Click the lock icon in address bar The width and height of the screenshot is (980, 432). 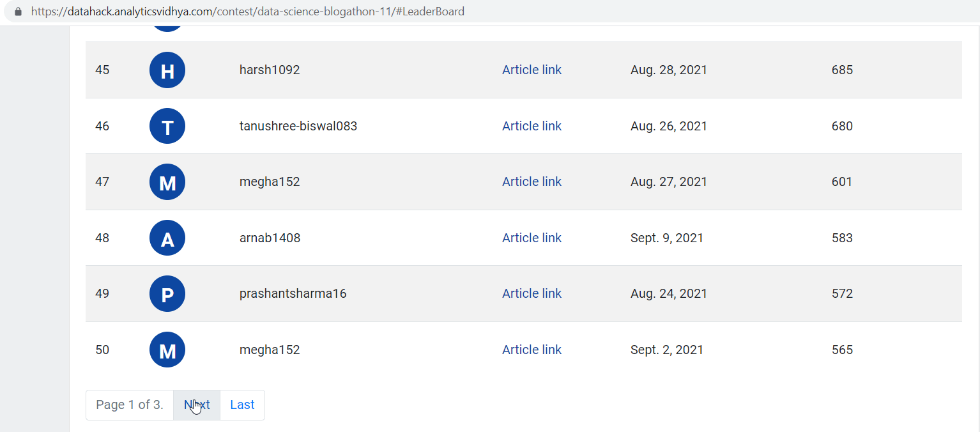pyautogui.click(x=18, y=12)
